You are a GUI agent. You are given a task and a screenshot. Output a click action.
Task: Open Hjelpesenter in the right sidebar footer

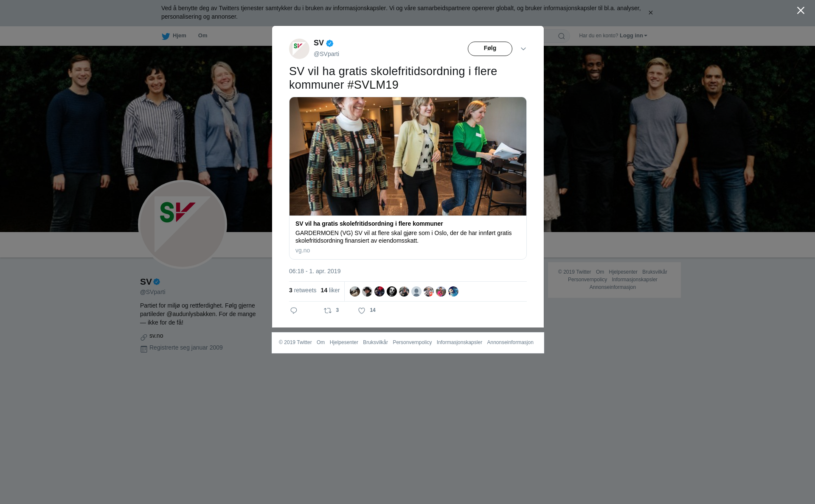click(x=623, y=272)
